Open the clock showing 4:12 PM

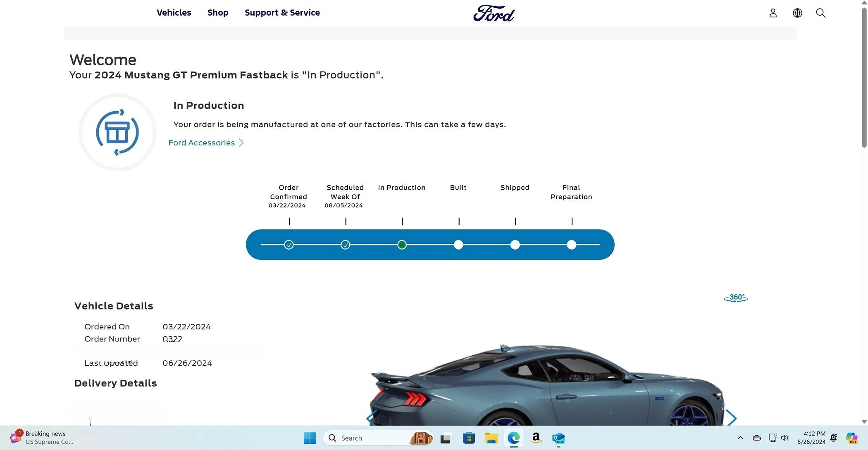pos(811,438)
